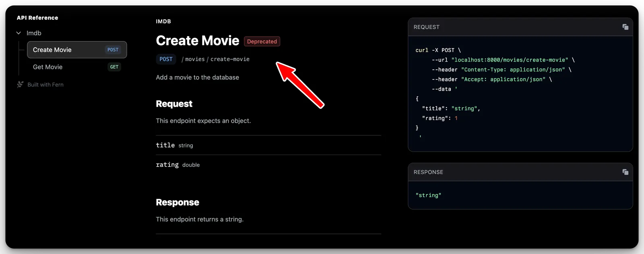This screenshot has width=644, height=254.
Task: Click the POST method tag under title
Action: pos(166,59)
